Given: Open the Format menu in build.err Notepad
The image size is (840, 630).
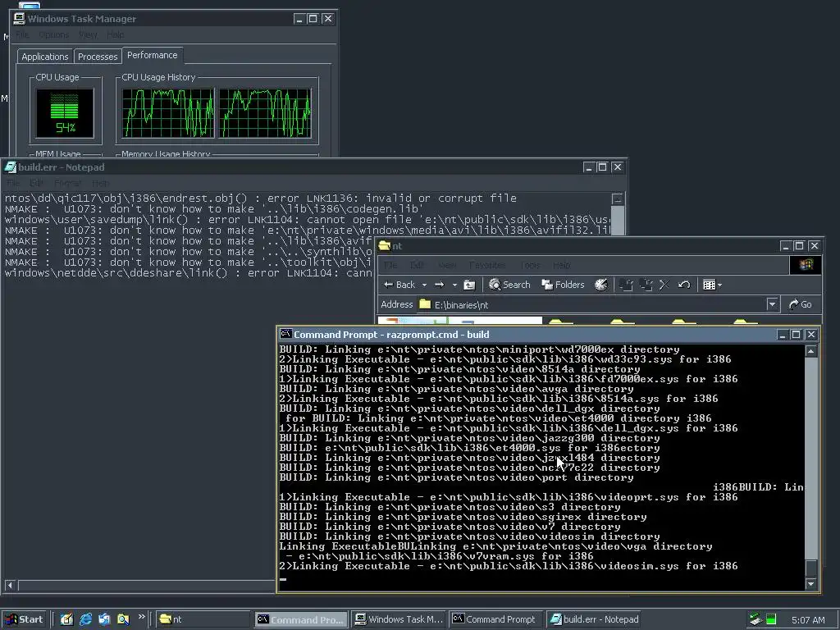Looking at the screenshot, I should point(67,183).
